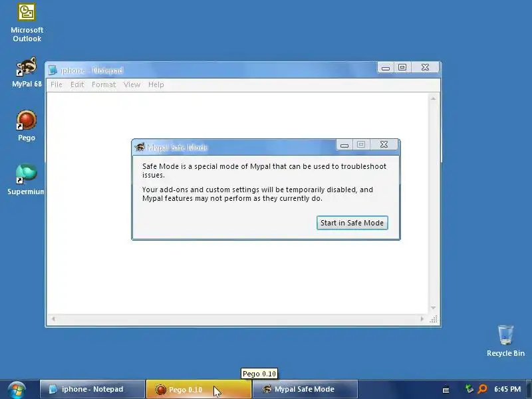This screenshot has width=532, height=399.
Task: Click the Notepad icon in the iphone window title bar
Action: click(x=53, y=70)
